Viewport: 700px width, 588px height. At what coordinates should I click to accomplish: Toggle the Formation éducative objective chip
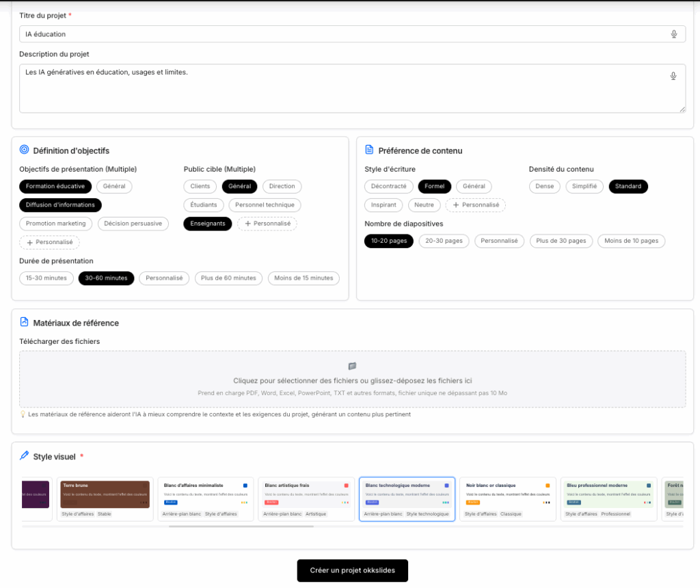(55, 186)
